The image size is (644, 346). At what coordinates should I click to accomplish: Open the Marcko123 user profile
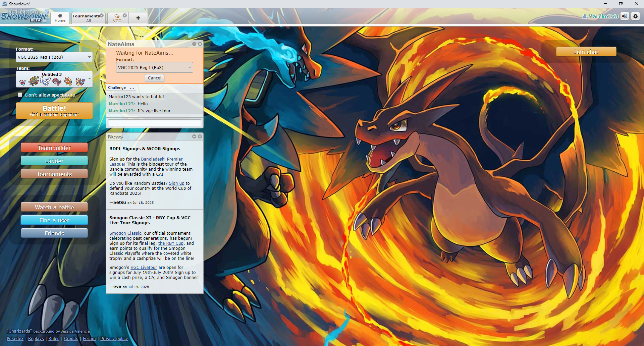[x=600, y=16]
